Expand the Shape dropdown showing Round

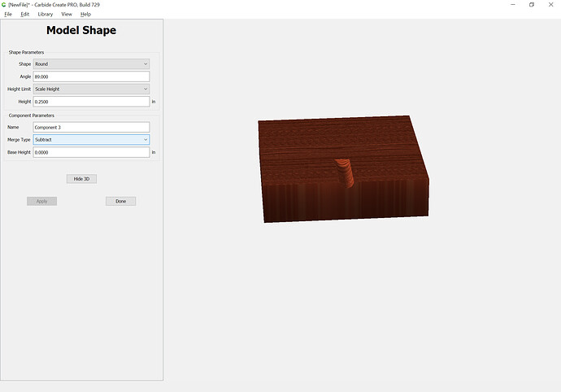(91, 63)
